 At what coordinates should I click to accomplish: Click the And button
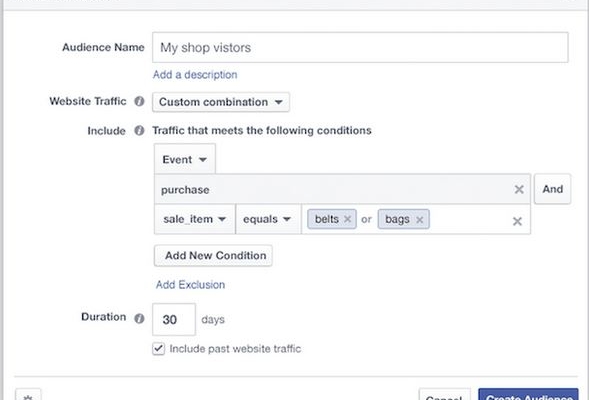point(553,189)
